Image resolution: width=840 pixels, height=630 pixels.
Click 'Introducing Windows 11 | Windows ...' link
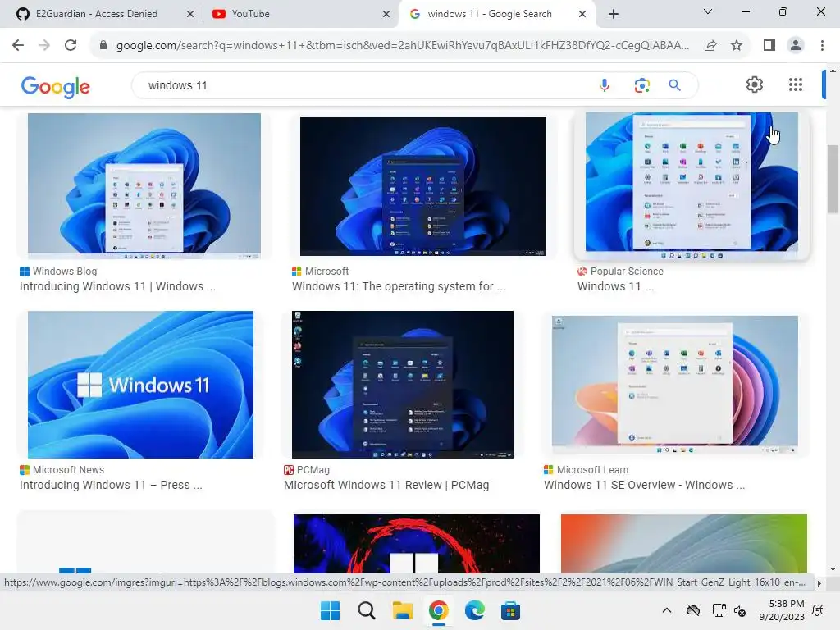click(x=118, y=286)
